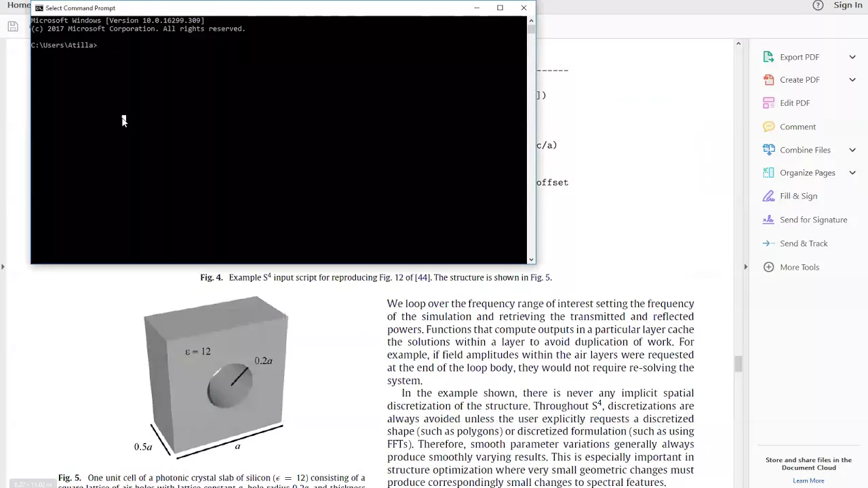
Task: Expand the Create PDF chevron
Action: point(852,80)
